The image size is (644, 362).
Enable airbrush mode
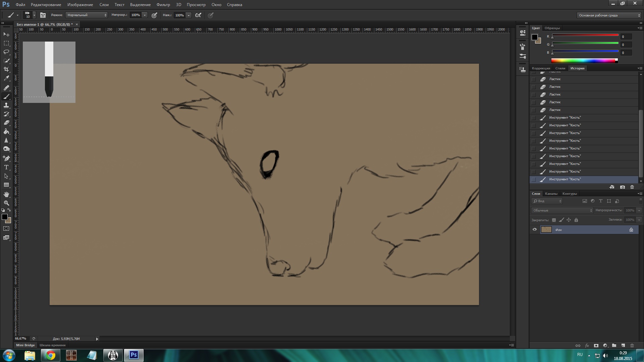pyautogui.click(x=198, y=15)
